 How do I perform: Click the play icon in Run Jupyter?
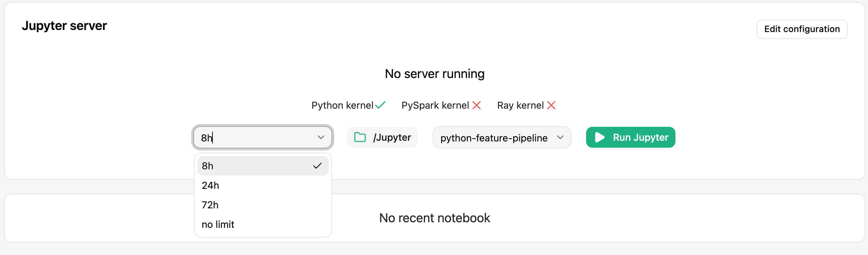(600, 137)
